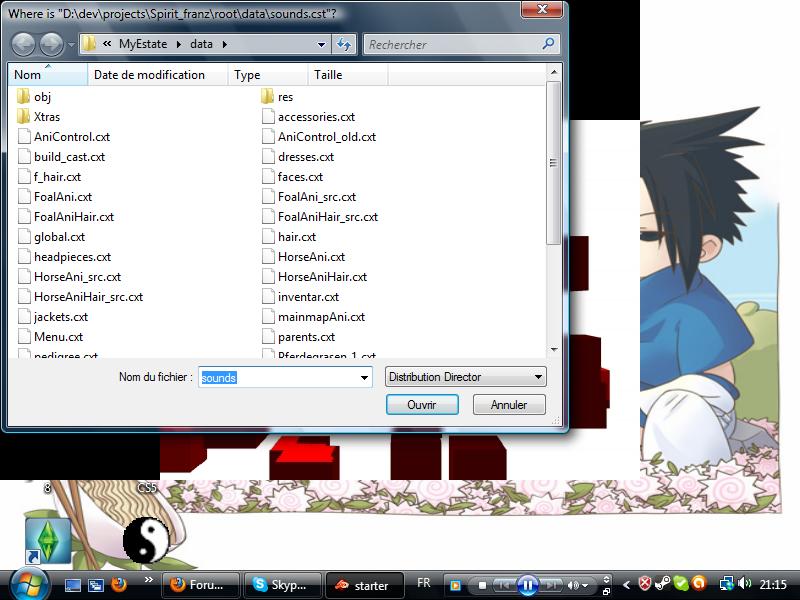Pause playback in the media player toolbar
The image size is (800, 600).
[528, 585]
